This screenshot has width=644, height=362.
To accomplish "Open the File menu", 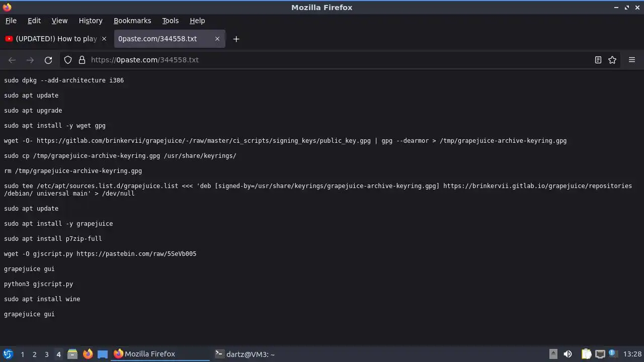I will pos(11,21).
